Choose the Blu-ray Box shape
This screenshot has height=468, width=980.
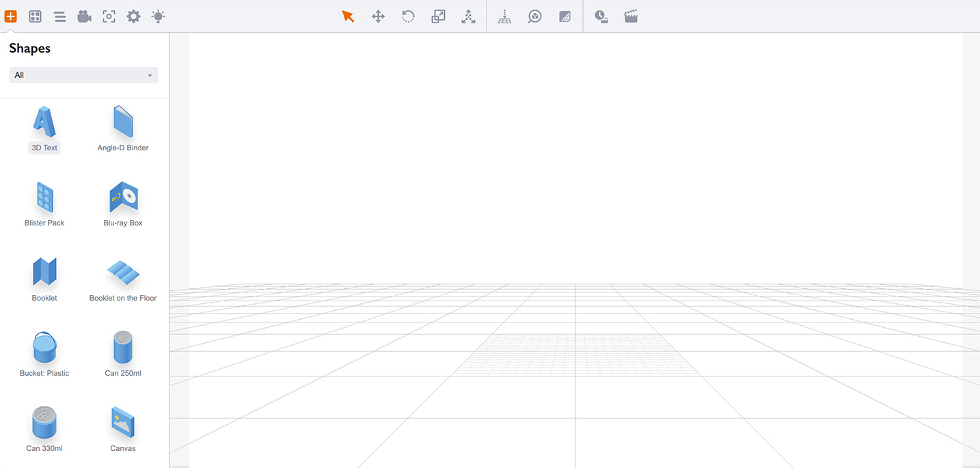(122, 198)
